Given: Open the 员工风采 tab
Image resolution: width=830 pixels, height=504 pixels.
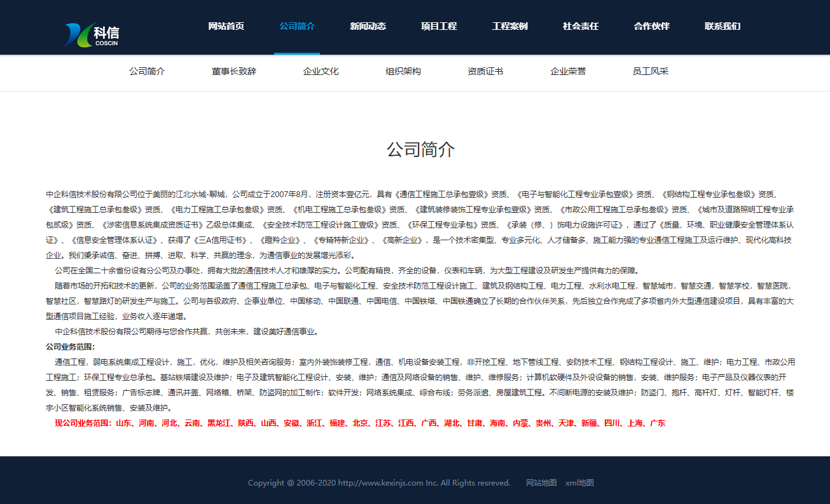Looking at the screenshot, I should (x=650, y=71).
